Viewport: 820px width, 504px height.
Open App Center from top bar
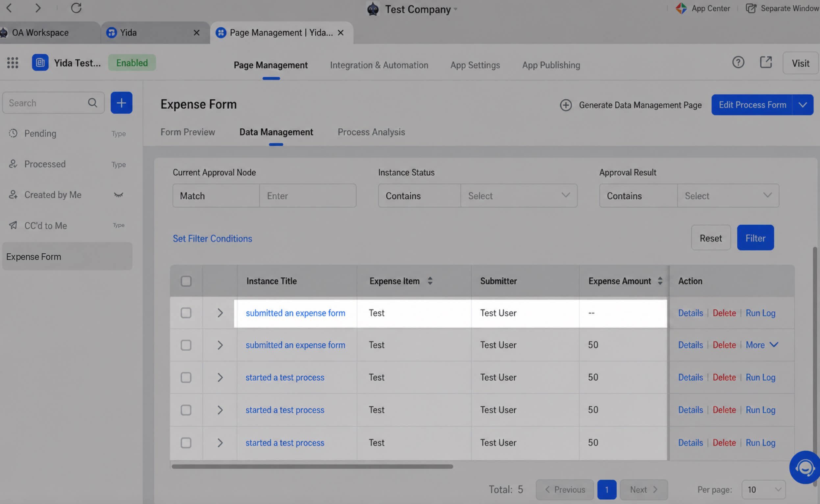click(703, 8)
